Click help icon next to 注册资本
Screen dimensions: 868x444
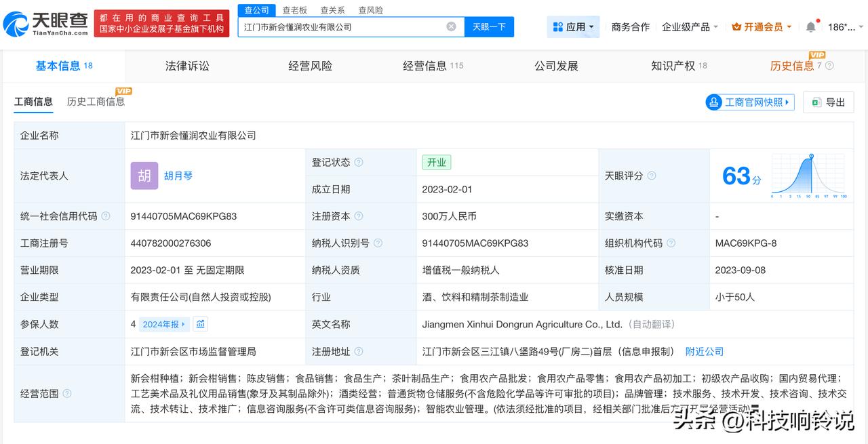point(359,216)
